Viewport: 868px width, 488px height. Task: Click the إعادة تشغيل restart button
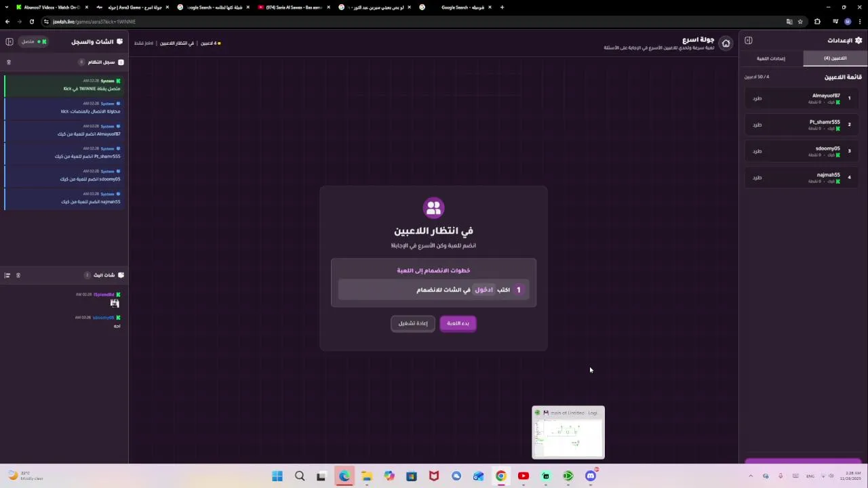(x=413, y=323)
